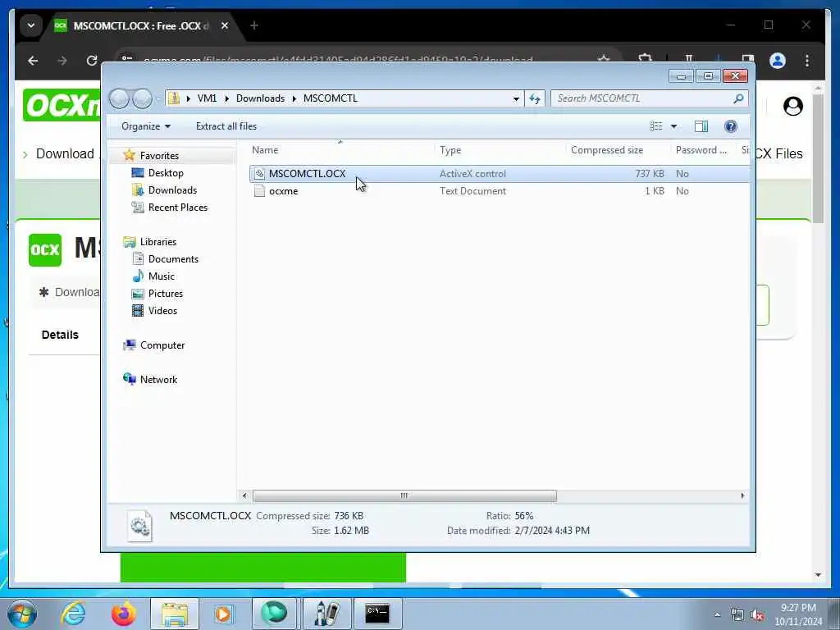840x630 pixels.
Task: Click the volume icon in system tray
Action: pos(757,615)
